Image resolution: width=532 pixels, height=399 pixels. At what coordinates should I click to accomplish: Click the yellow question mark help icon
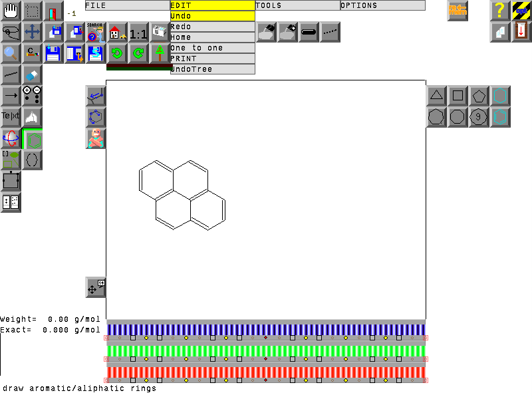click(x=500, y=11)
